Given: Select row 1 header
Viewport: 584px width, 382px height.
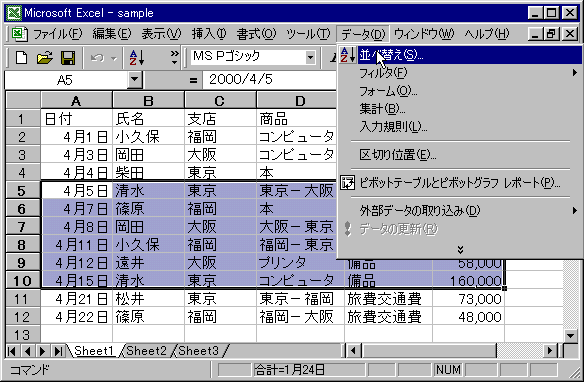Looking at the screenshot, I should coord(22,119).
